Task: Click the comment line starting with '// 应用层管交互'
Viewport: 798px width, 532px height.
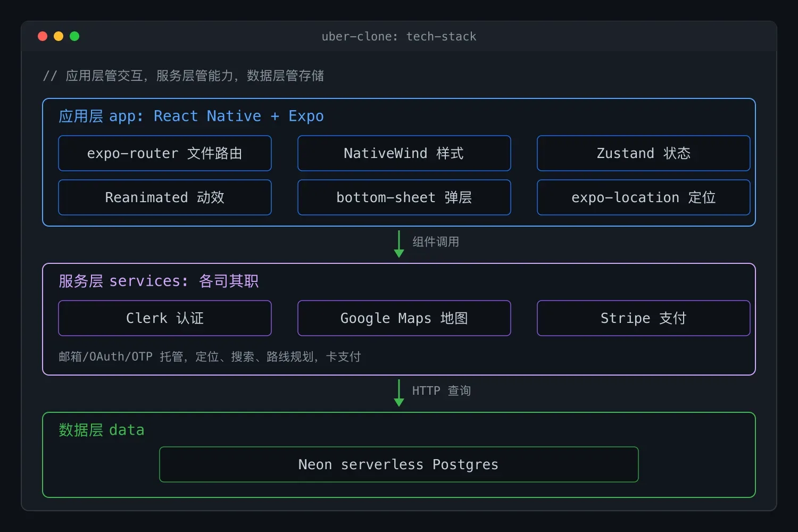Action: point(184,76)
